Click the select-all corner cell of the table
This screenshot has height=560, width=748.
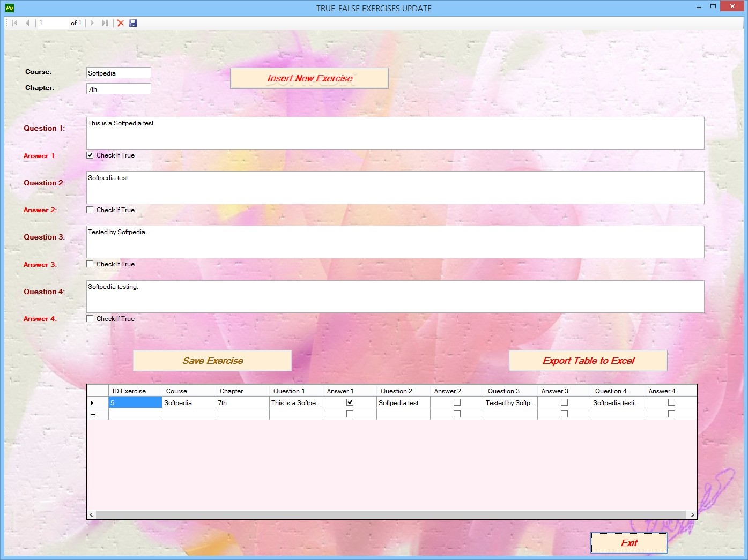click(98, 391)
